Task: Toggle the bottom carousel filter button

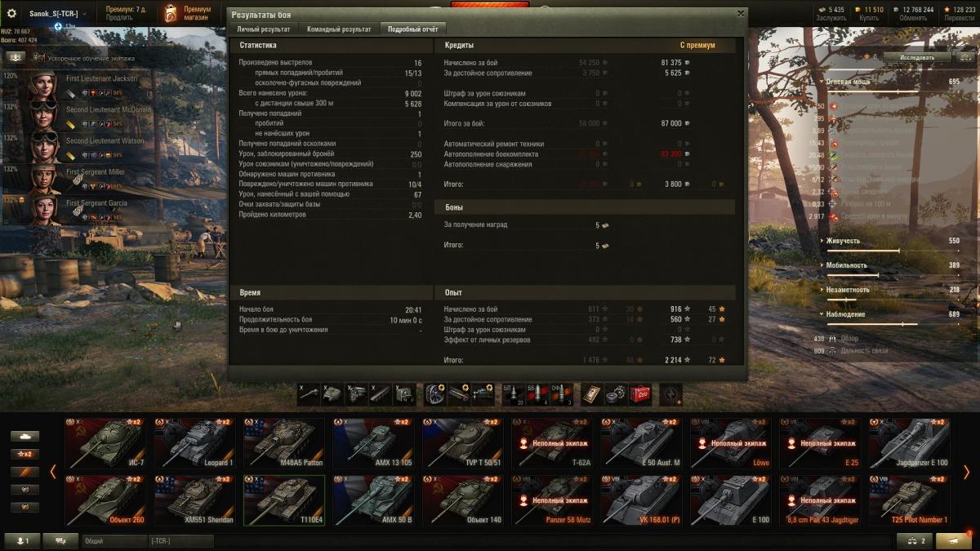Action: point(24,508)
